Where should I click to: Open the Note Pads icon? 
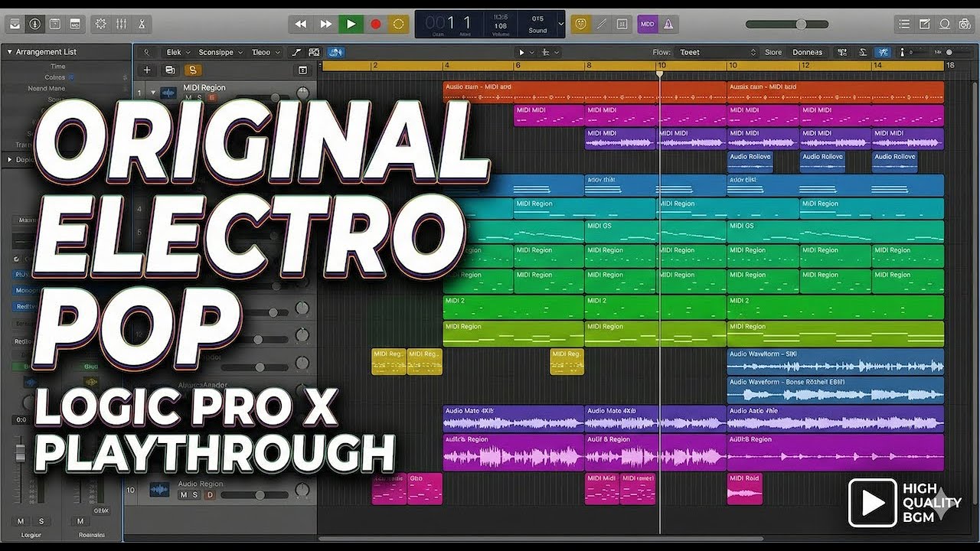coord(925,24)
